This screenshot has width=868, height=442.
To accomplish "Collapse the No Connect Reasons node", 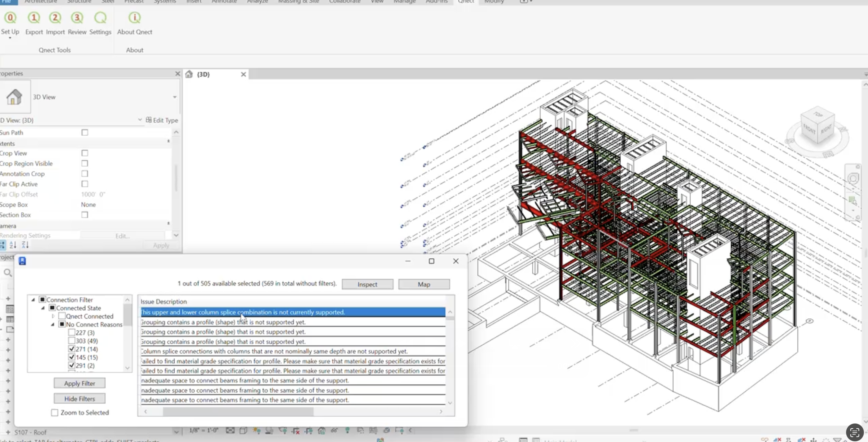I will coord(53,324).
